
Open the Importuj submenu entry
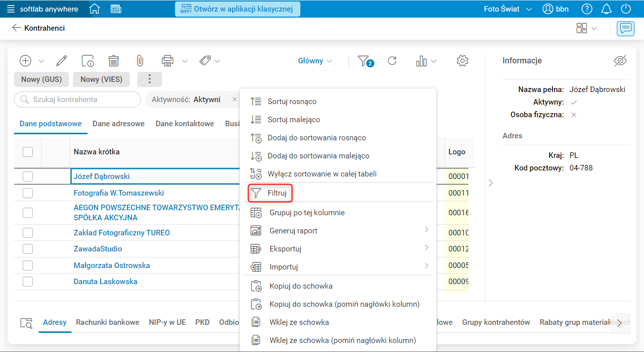[x=338, y=267]
